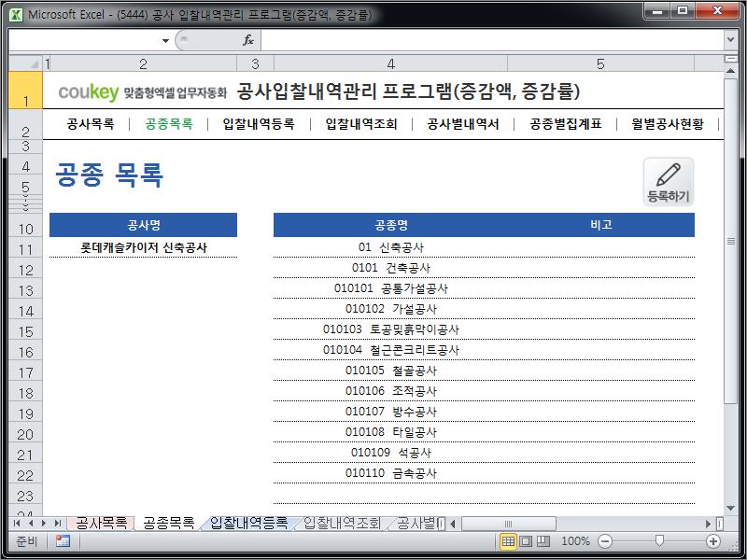Click the horizontal split handle above the scrollbar
747x560 pixels.
point(730,59)
